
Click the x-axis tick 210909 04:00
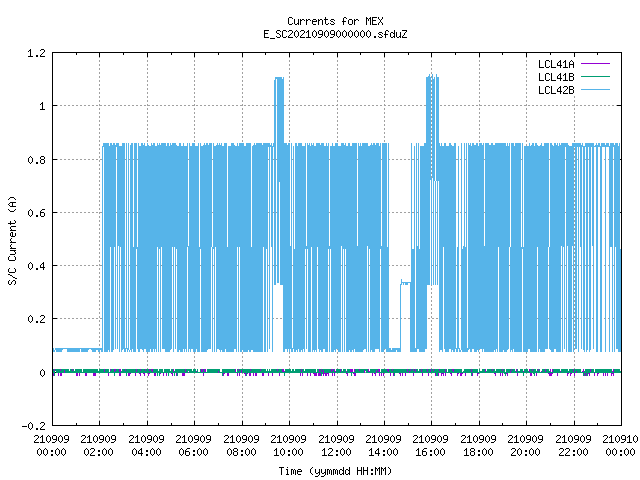click(146, 446)
